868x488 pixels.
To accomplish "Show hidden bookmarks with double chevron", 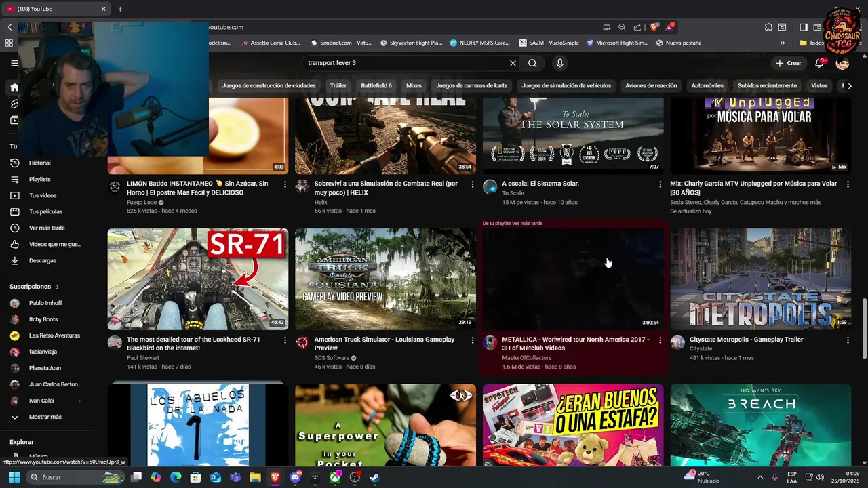I will 782,43.
